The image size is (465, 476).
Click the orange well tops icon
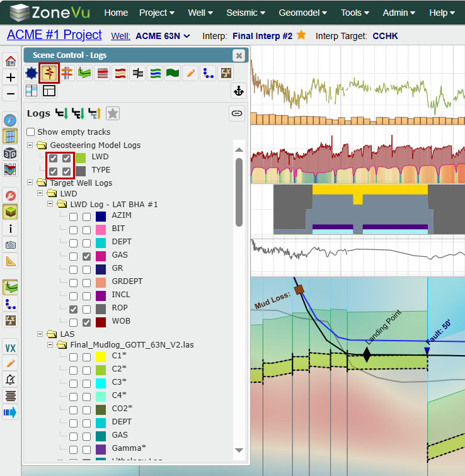(x=67, y=73)
